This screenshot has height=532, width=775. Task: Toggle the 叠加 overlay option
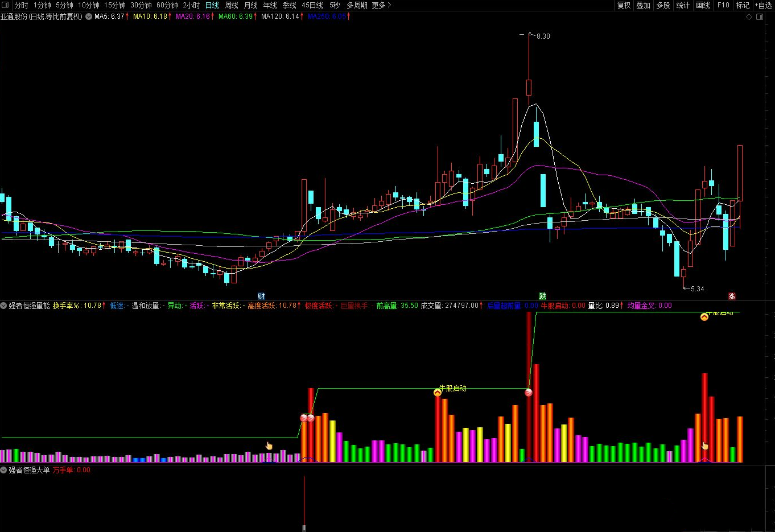click(643, 5)
